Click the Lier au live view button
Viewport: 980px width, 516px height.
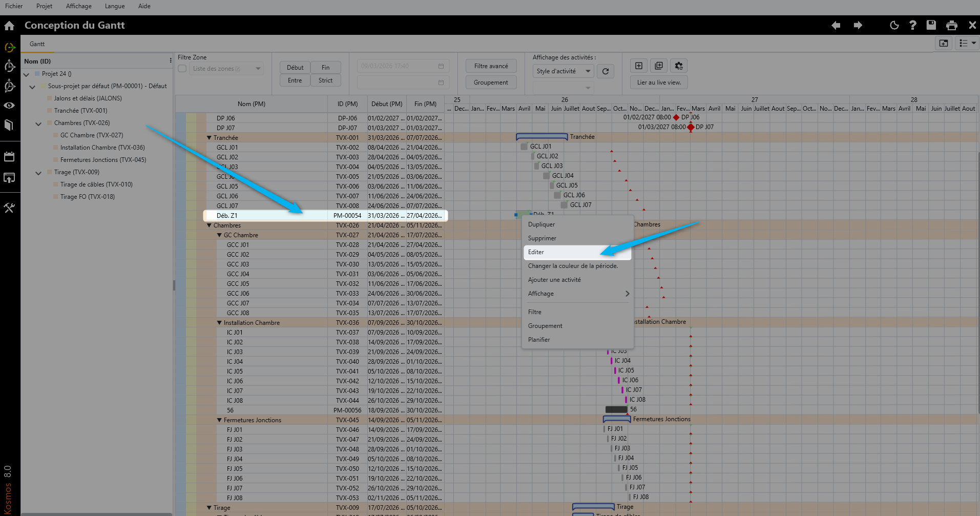pos(658,82)
